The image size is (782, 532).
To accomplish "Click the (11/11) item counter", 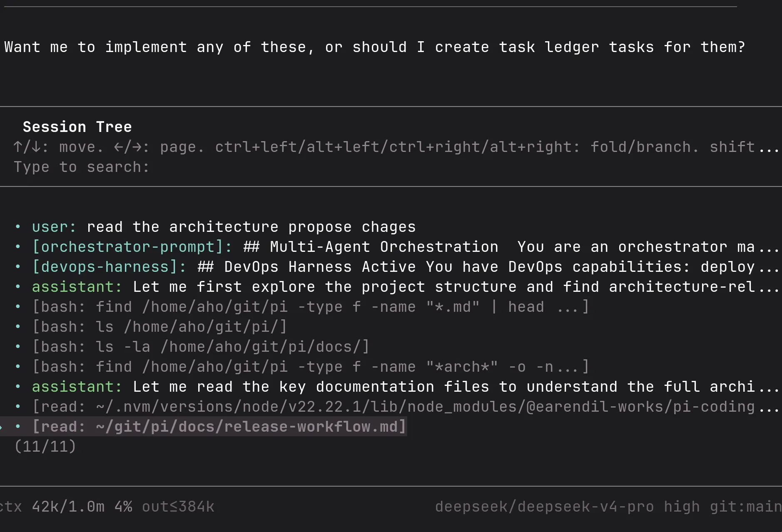I will pos(45,447).
